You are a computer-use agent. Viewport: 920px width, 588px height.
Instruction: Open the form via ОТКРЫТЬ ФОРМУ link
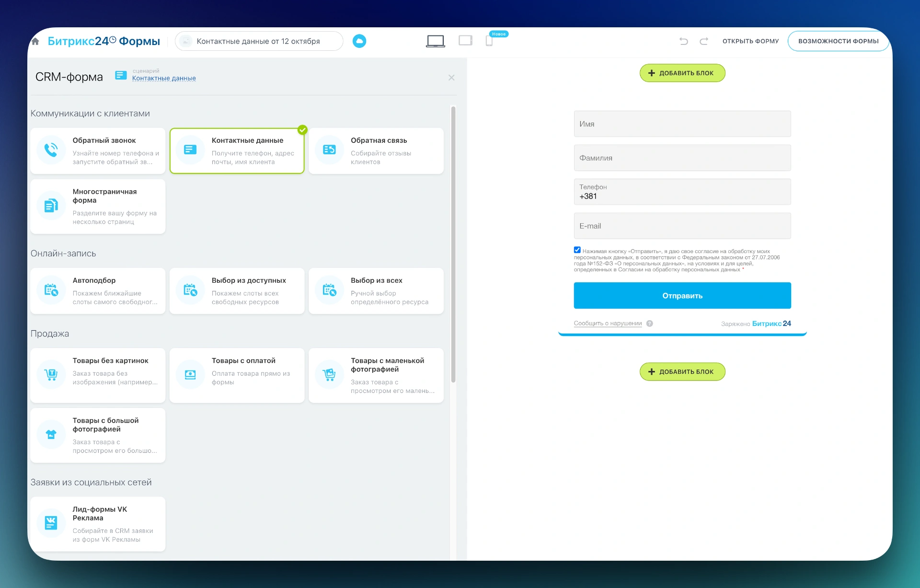(750, 41)
